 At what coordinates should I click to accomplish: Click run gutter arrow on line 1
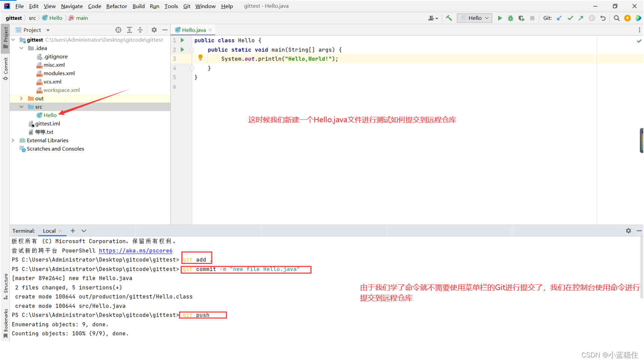click(x=182, y=40)
